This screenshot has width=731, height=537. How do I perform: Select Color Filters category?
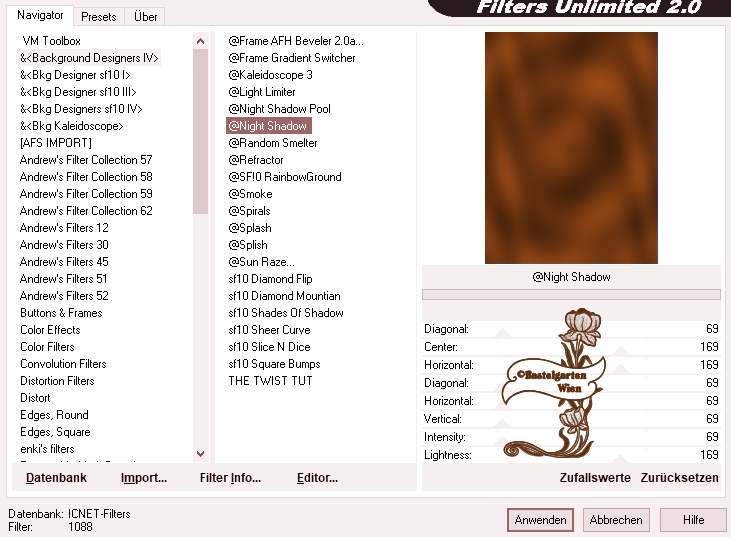coord(47,347)
